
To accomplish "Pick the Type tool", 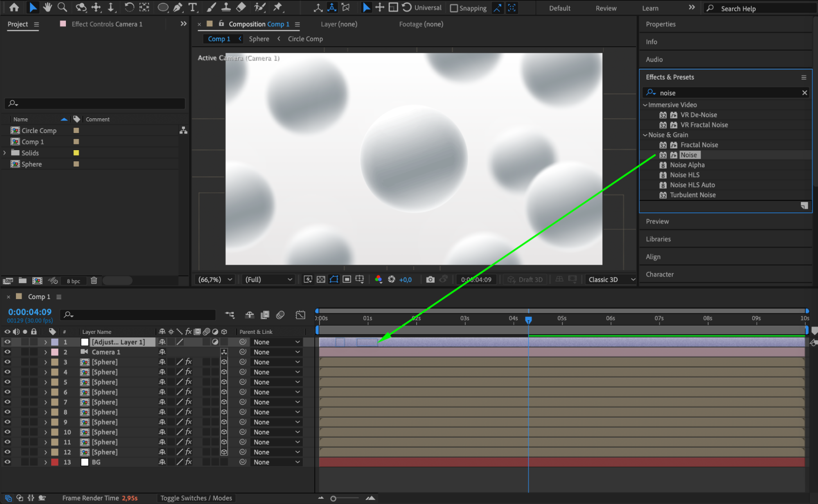I will point(192,7).
